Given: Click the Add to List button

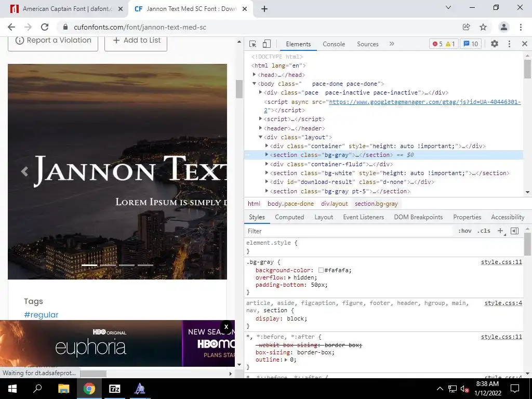Looking at the screenshot, I should (136, 42).
